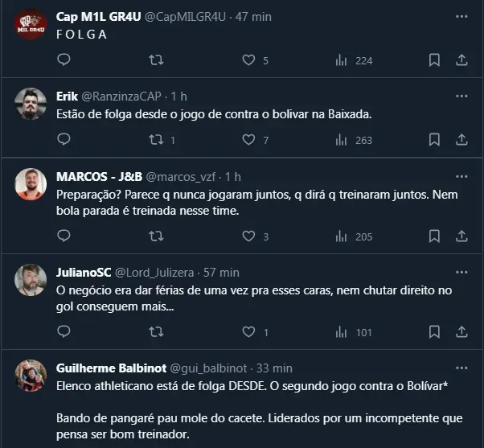The image size is (484, 448).
Task: View 101 views analytics on JulianoSC's tweet
Action: pyautogui.click(x=353, y=332)
